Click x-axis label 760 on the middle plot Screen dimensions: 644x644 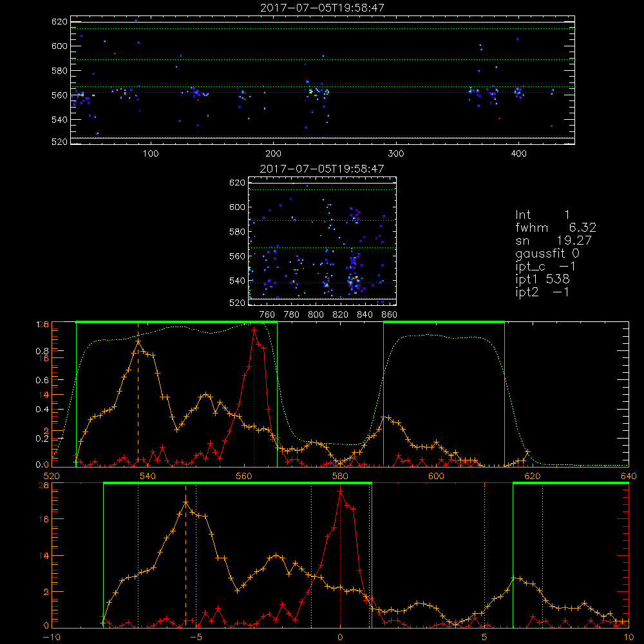267,315
